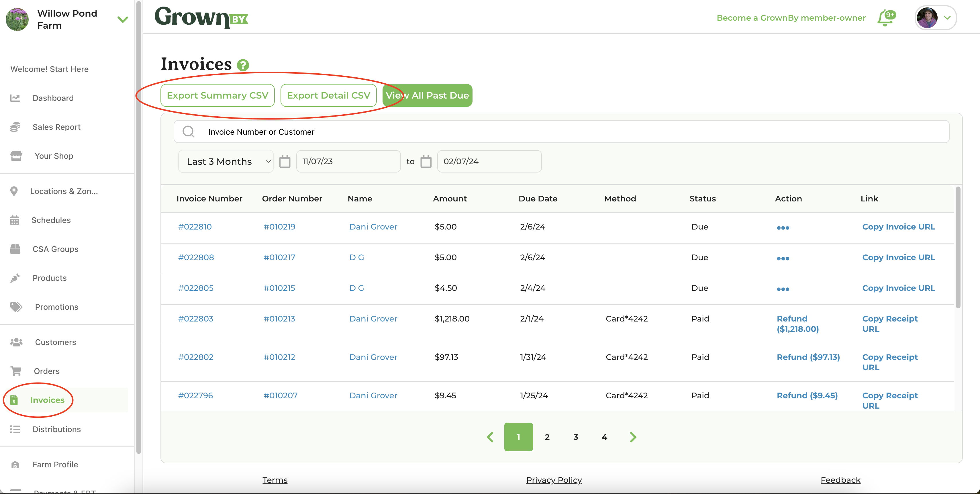Select page 3 of invoices
The width and height of the screenshot is (980, 494).
pos(576,437)
